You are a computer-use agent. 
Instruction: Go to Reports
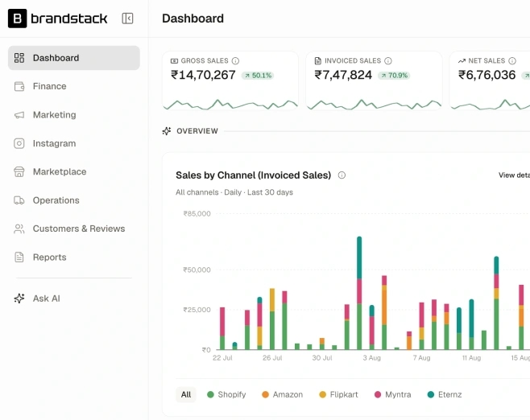[x=73, y=257]
